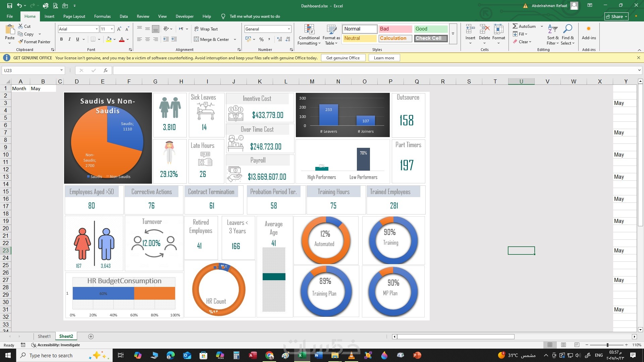
Task: Add a new sheet with plus icon
Action: click(91, 336)
